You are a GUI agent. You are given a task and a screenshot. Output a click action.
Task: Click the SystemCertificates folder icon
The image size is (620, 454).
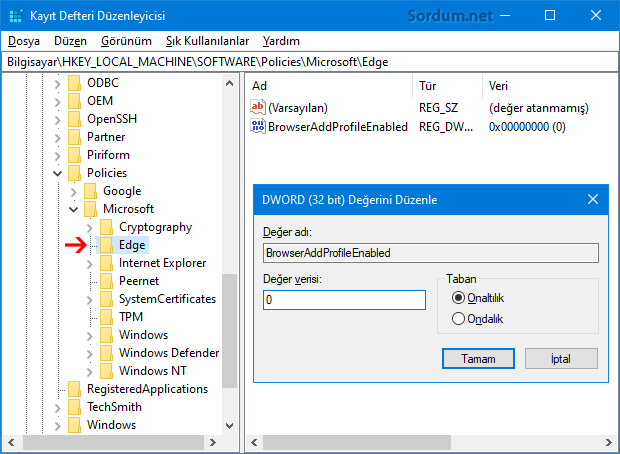(x=106, y=299)
